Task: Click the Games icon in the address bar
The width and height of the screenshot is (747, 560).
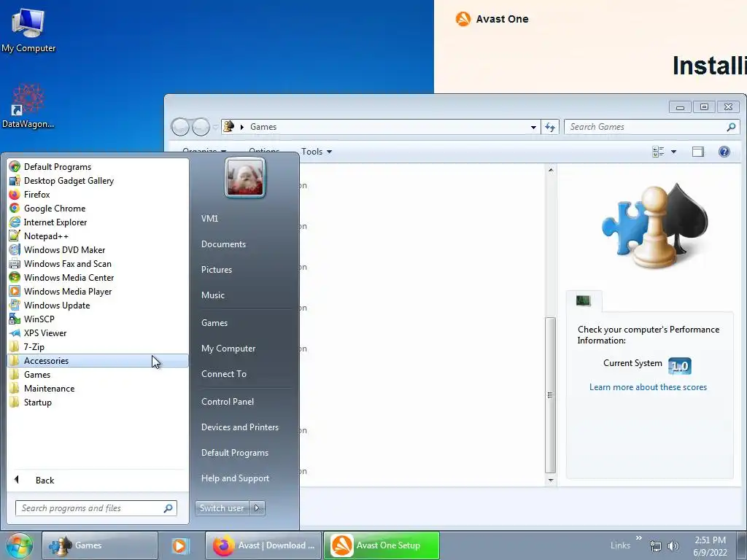Action: pyautogui.click(x=228, y=126)
